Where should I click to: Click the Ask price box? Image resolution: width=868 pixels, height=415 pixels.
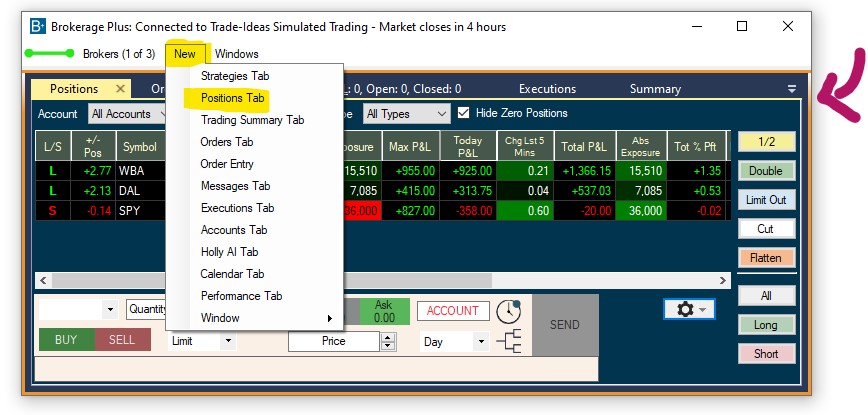pos(383,311)
